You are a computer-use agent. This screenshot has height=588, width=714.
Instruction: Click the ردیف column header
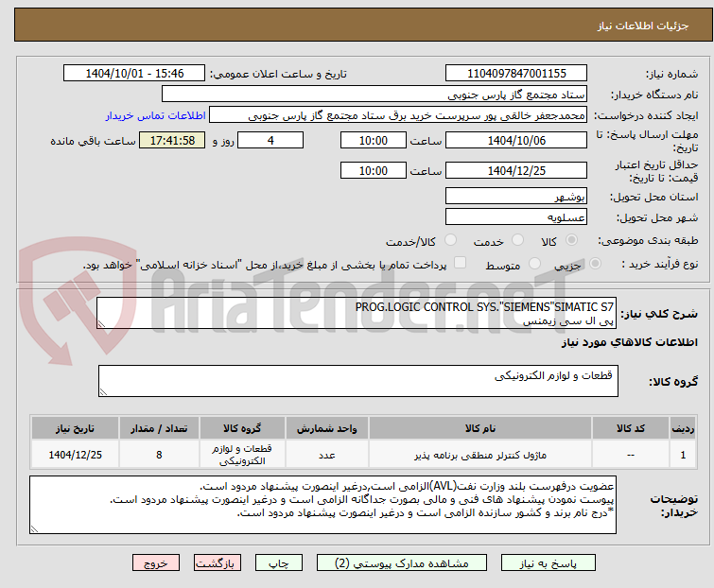click(x=683, y=428)
